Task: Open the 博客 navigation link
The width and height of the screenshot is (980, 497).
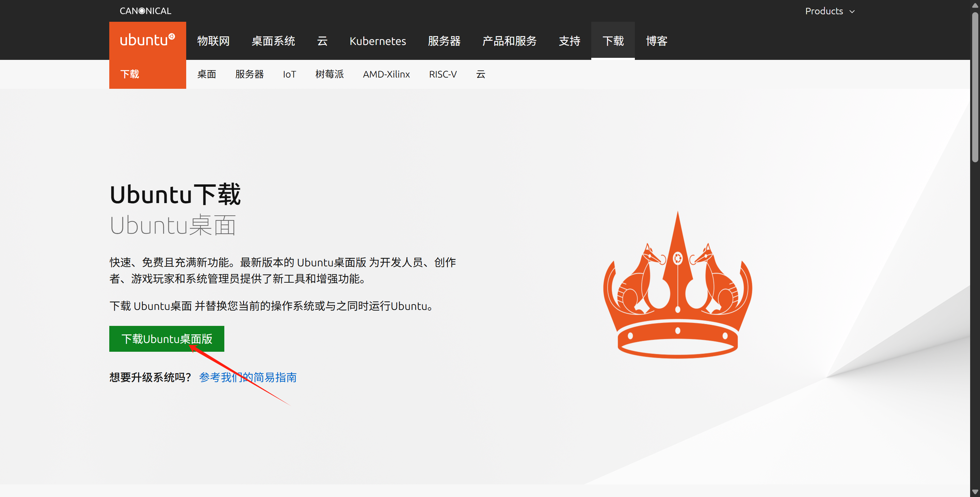Action: pyautogui.click(x=656, y=41)
